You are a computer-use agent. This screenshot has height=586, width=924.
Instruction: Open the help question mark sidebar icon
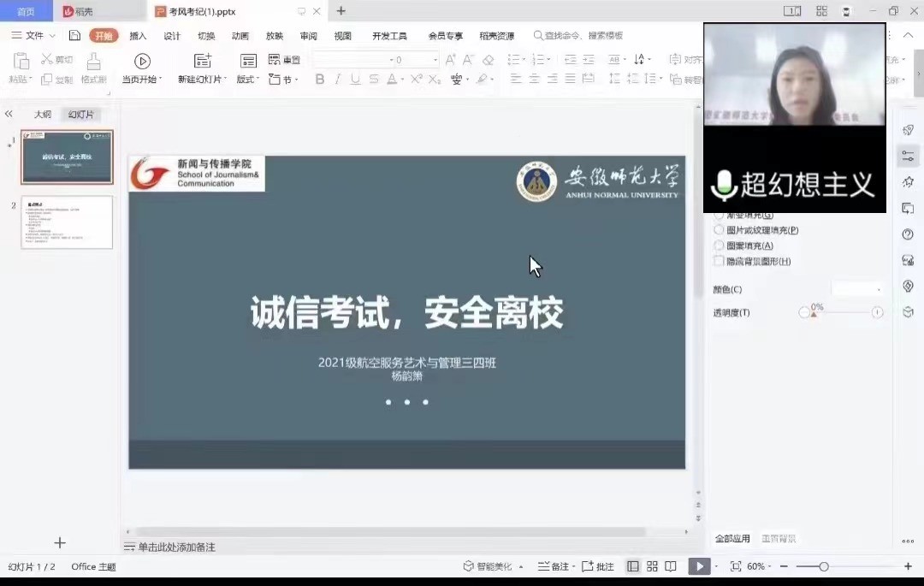point(908,234)
